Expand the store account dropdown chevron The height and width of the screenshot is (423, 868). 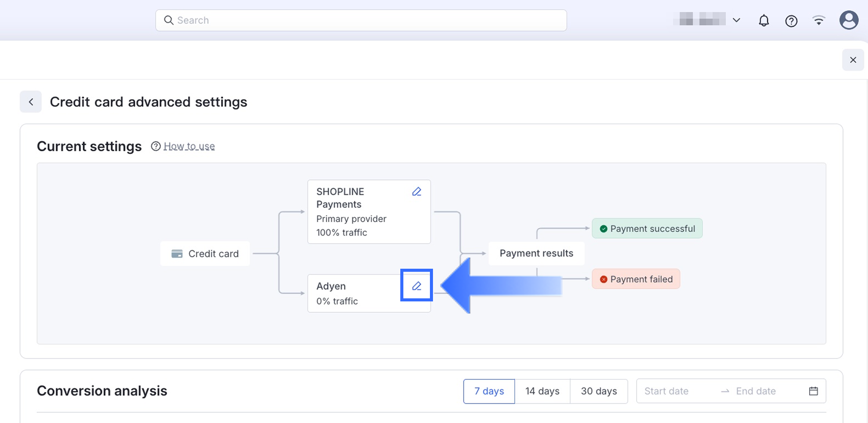(x=736, y=20)
